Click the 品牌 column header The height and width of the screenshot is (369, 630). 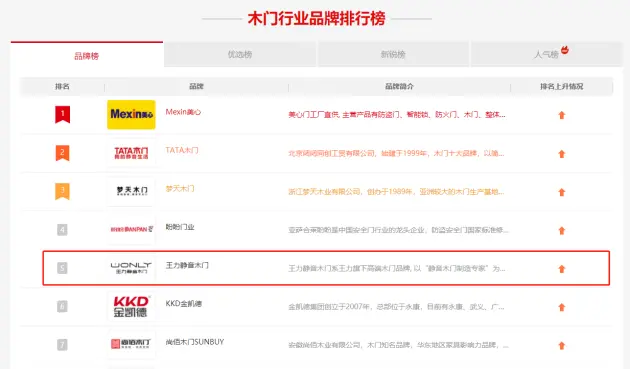coord(196,86)
